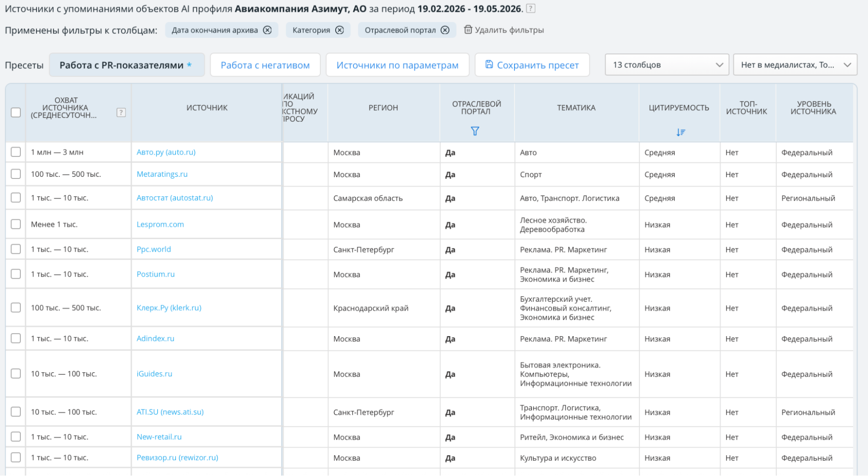868x476 pixels.
Task: Select the 'Источники по параметрам' preset
Action: (397, 65)
